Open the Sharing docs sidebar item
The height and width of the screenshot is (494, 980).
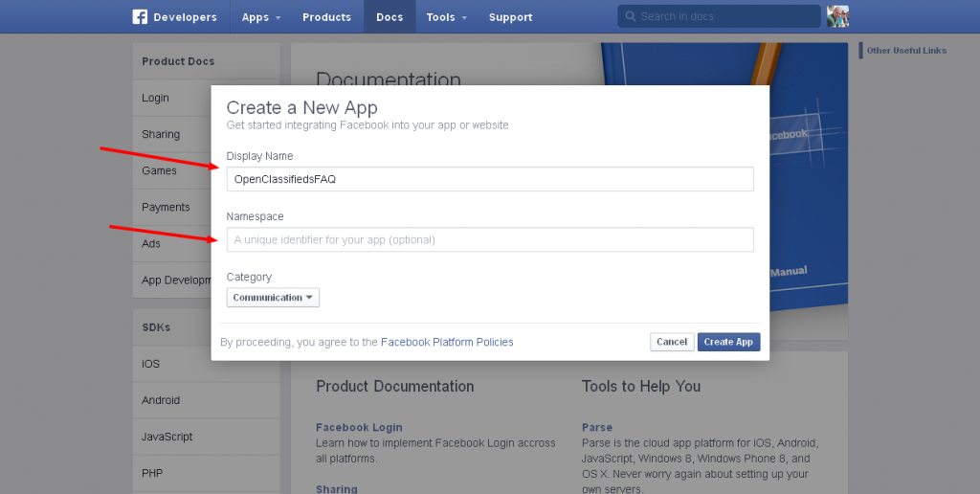pyautogui.click(x=161, y=134)
